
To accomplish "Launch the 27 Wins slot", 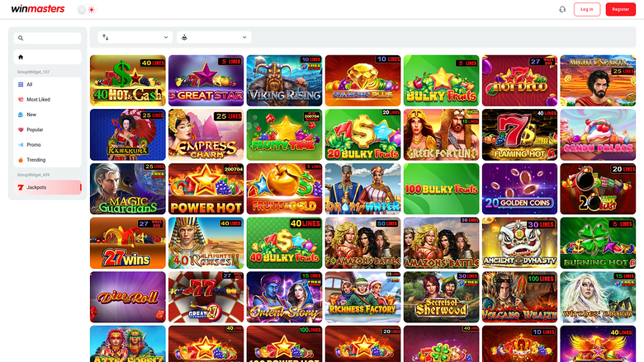I will (128, 243).
